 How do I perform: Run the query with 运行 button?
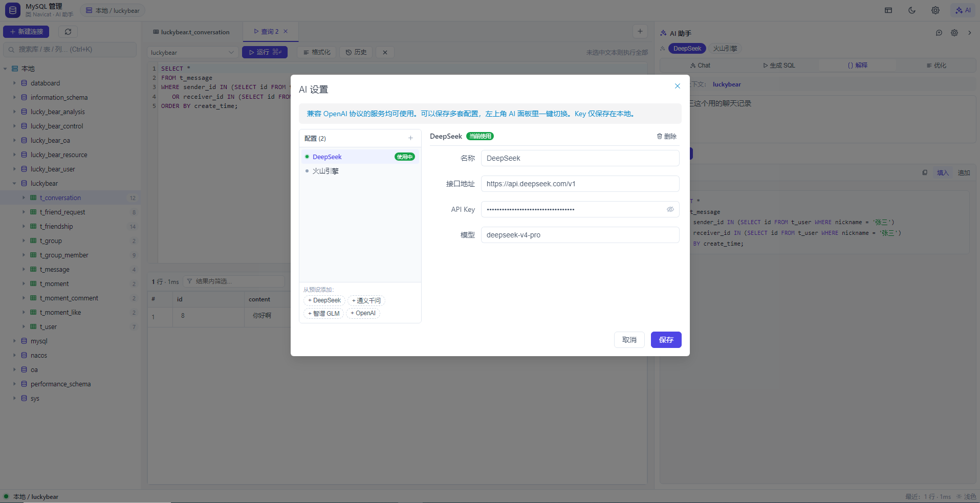tap(265, 52)
